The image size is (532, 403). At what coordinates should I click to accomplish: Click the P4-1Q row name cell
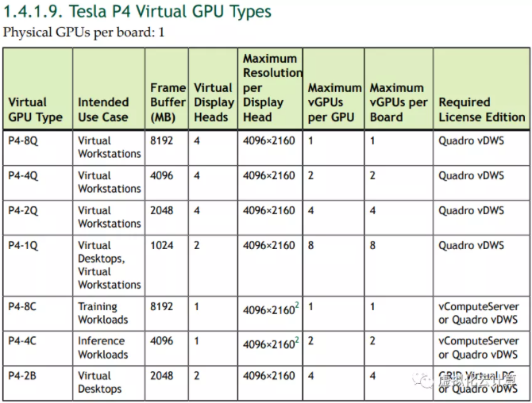point(23,245)
